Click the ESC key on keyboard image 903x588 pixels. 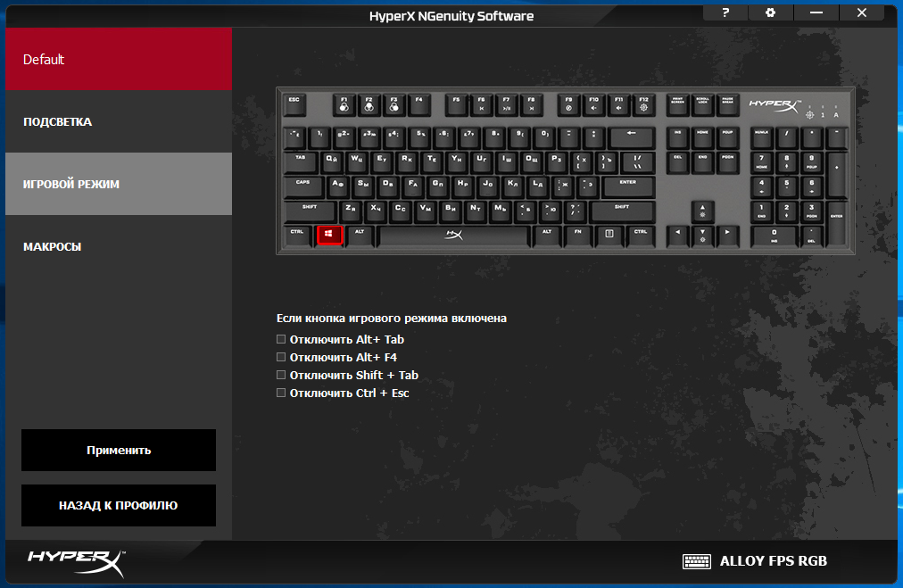pos(294,104)
